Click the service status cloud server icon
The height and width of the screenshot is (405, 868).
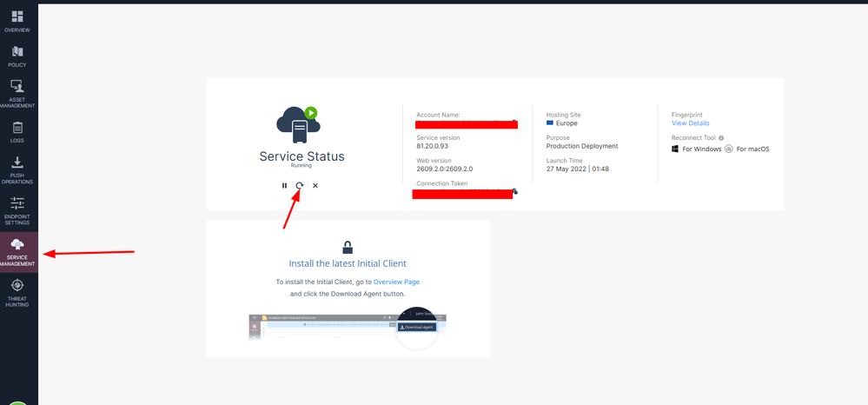298,125
